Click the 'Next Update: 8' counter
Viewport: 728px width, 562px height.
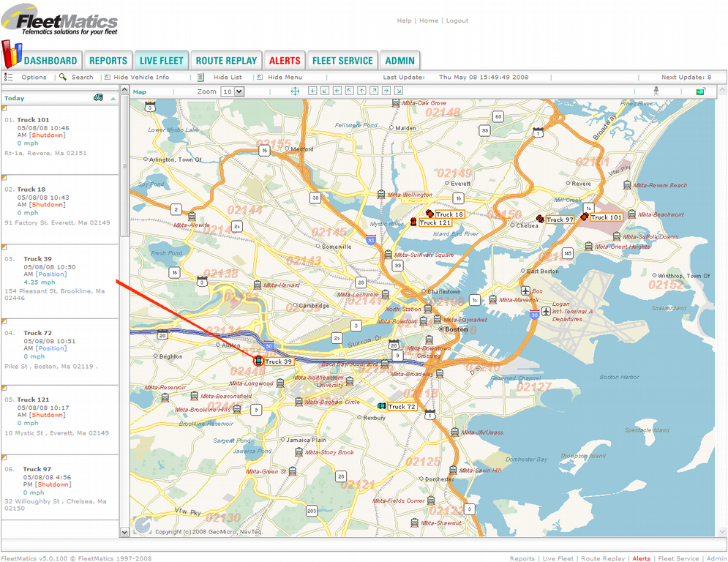click(x=686, y=77)
